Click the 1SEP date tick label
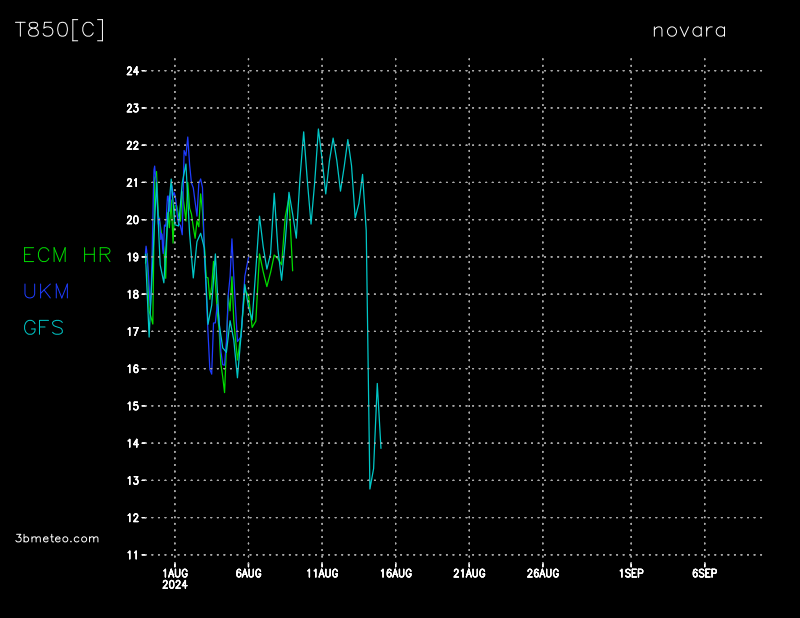Screen dimensions: 800x618 point(631,573)
